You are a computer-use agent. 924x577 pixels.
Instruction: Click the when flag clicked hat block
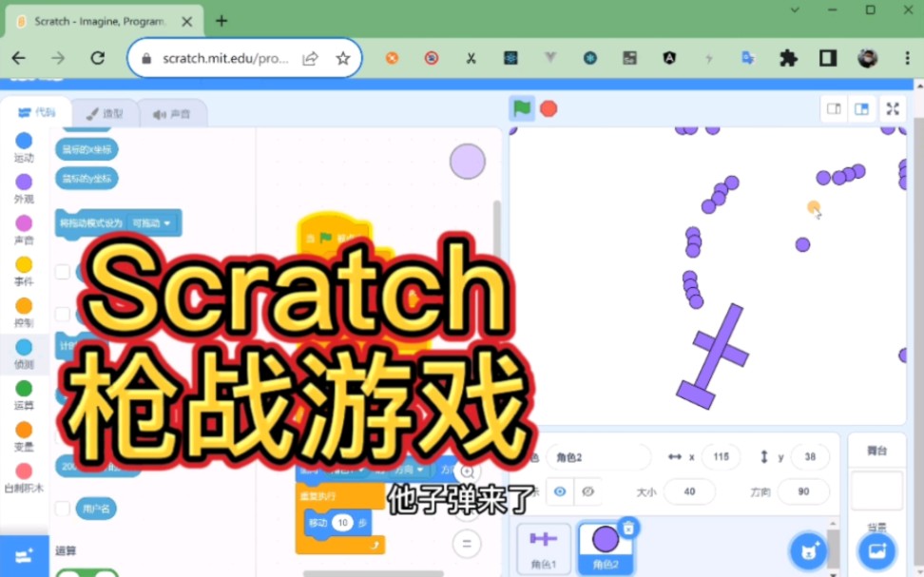334,234
